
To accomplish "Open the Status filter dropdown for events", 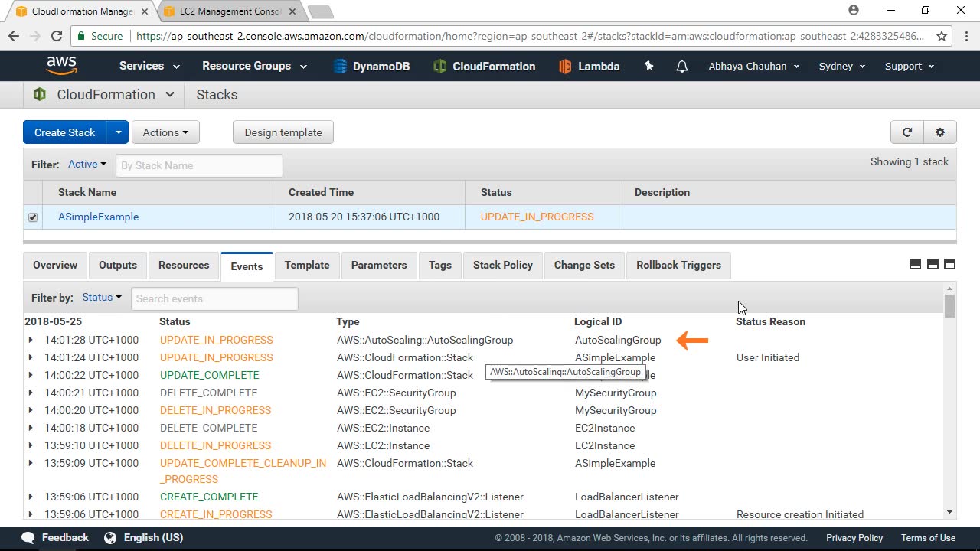I will 102,298.
